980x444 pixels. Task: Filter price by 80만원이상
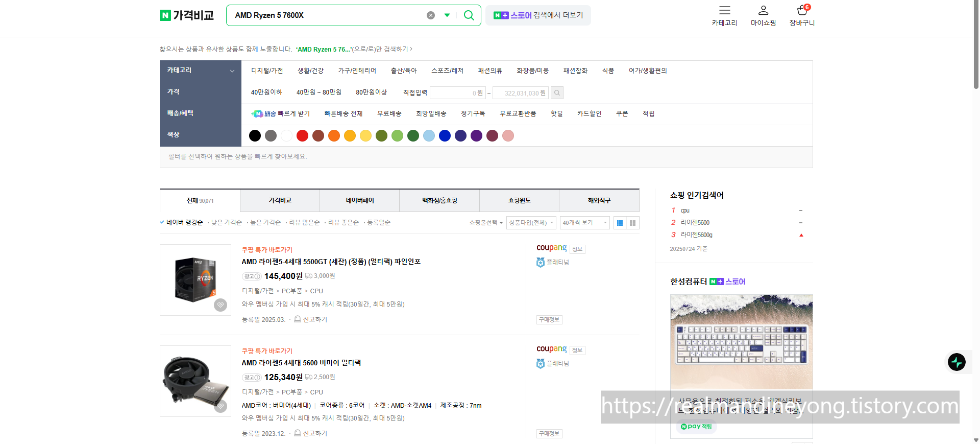(x=371, y=92)
